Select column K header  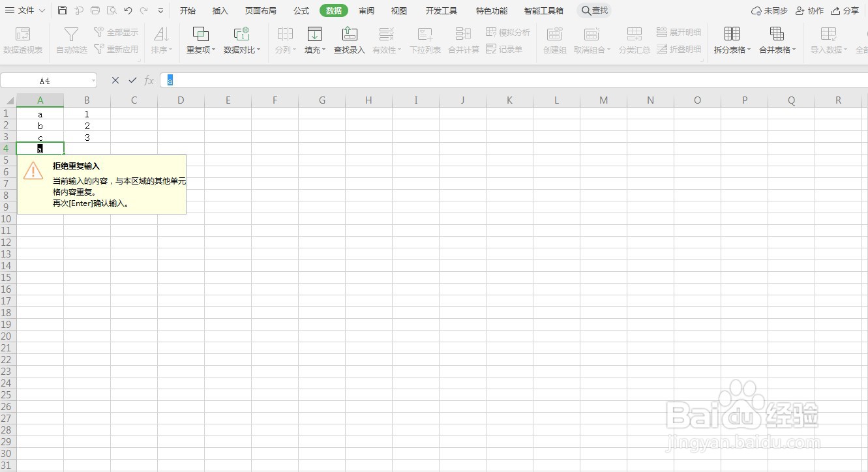coord(510,100)
